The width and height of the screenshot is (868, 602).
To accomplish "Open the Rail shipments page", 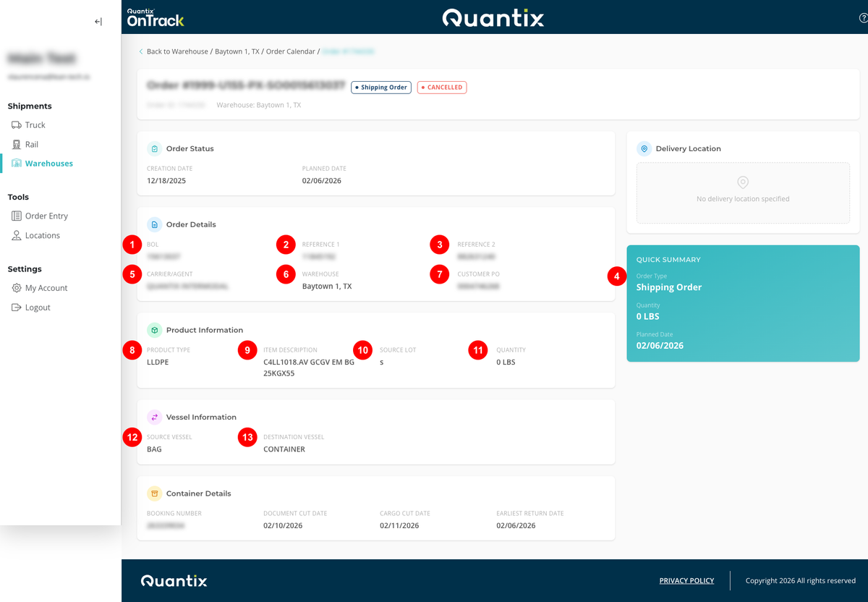I will pos(31,145).
